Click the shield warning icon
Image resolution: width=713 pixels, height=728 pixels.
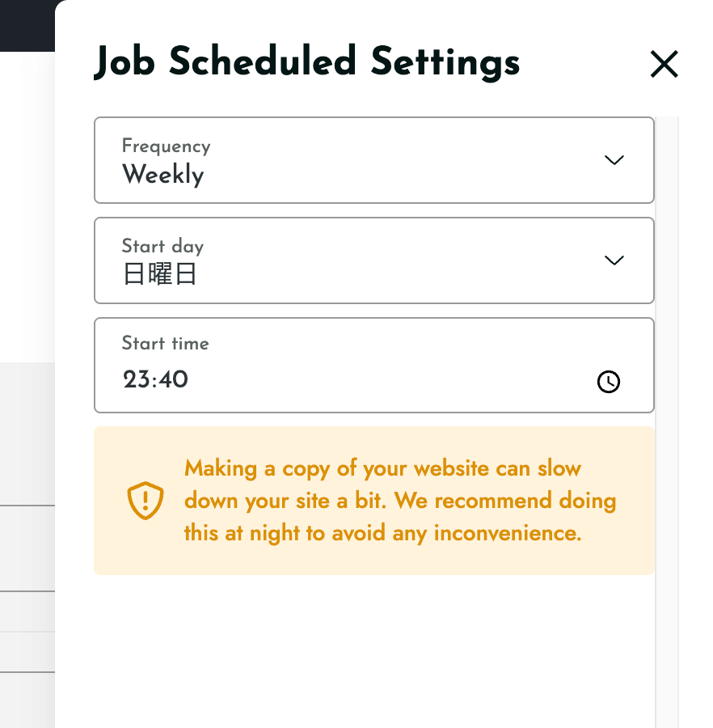pos(146,501)
